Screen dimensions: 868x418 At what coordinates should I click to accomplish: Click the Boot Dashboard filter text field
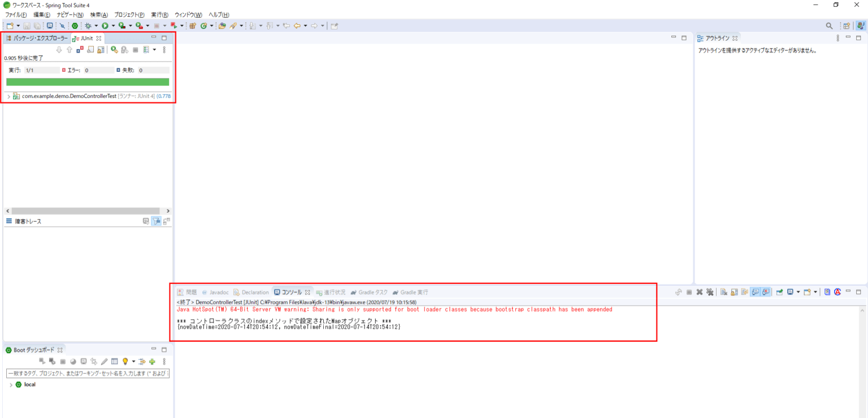tap(88, 373)
